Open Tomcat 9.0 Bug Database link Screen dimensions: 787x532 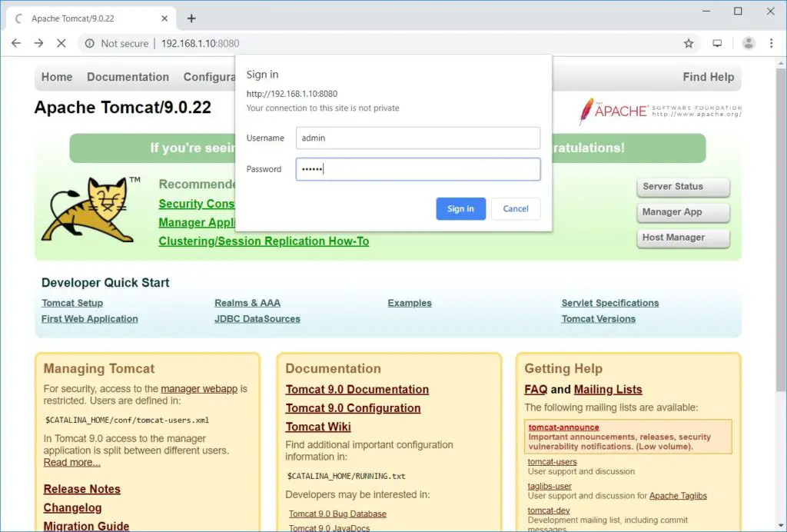point(337,514)
